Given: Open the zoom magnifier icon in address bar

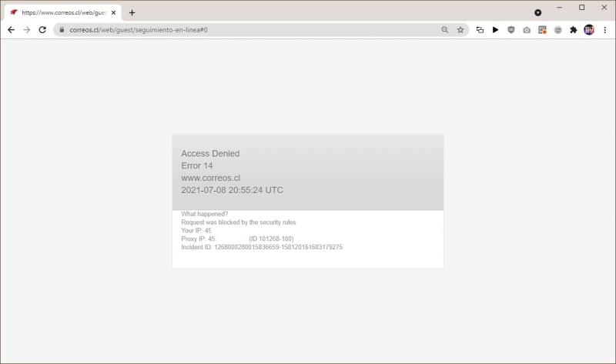Looking at the screenshot, I should (445, 30).
